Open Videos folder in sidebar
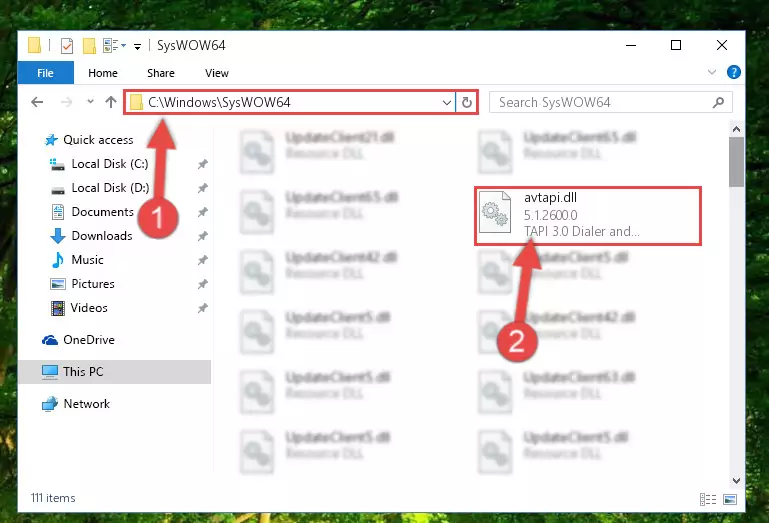The height and width of the screenshot is (523, 769). [89, 308]
